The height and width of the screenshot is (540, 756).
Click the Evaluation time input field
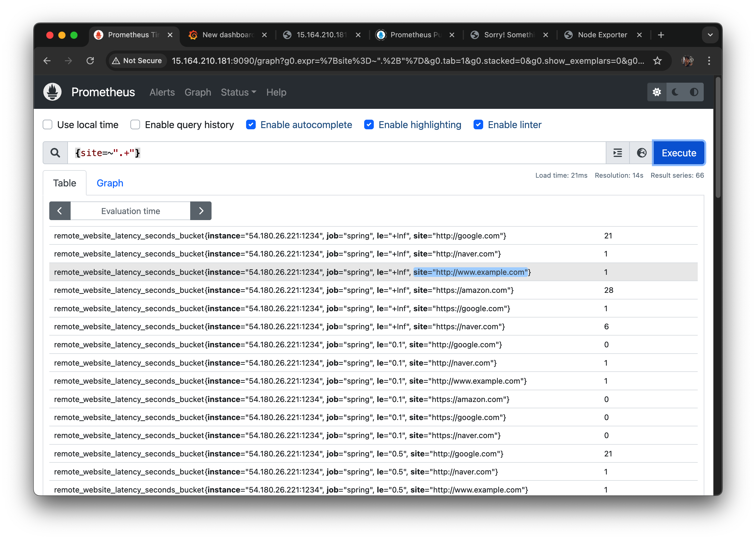click(130, 211)
